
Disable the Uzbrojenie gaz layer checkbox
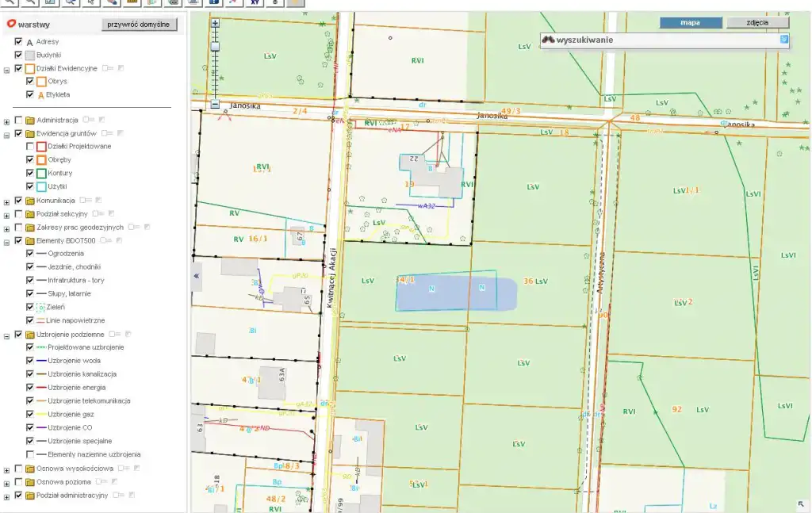tap(30, 414)
